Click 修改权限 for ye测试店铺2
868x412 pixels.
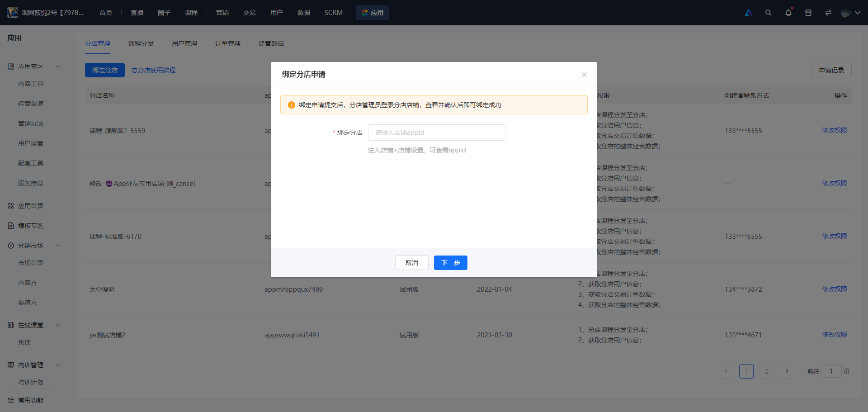click(x=835, y=335)
